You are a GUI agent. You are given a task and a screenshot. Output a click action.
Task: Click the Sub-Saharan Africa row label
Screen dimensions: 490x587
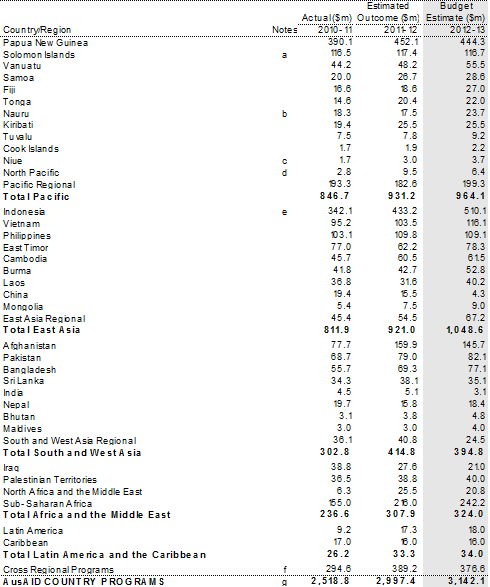48,504
